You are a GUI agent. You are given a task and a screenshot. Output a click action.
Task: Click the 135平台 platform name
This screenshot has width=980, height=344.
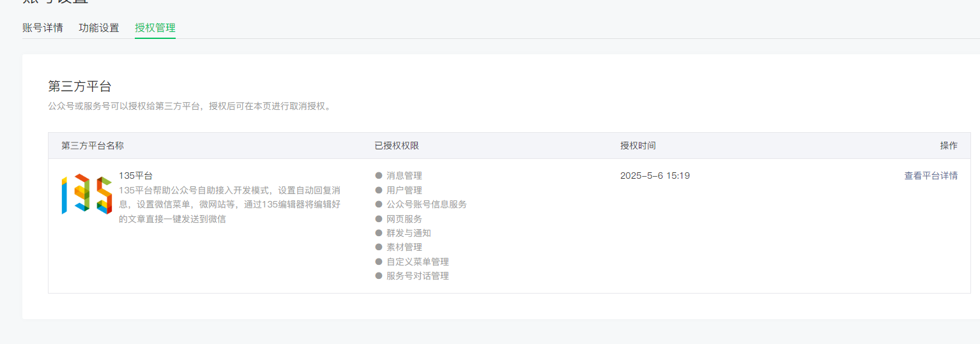(x=135, y=176)
